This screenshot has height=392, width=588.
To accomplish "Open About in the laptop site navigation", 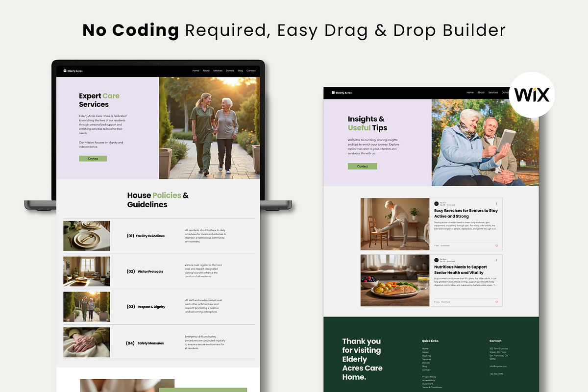I will (x=206, y=71).
